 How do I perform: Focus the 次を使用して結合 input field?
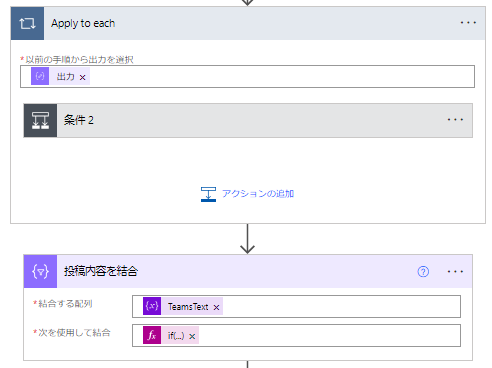point(296,335)
